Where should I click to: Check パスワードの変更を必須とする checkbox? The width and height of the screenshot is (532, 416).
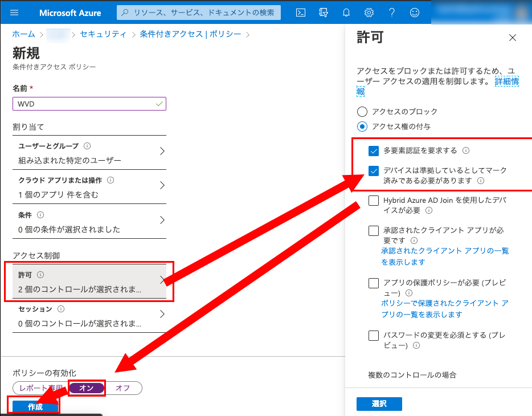(374, 336)
